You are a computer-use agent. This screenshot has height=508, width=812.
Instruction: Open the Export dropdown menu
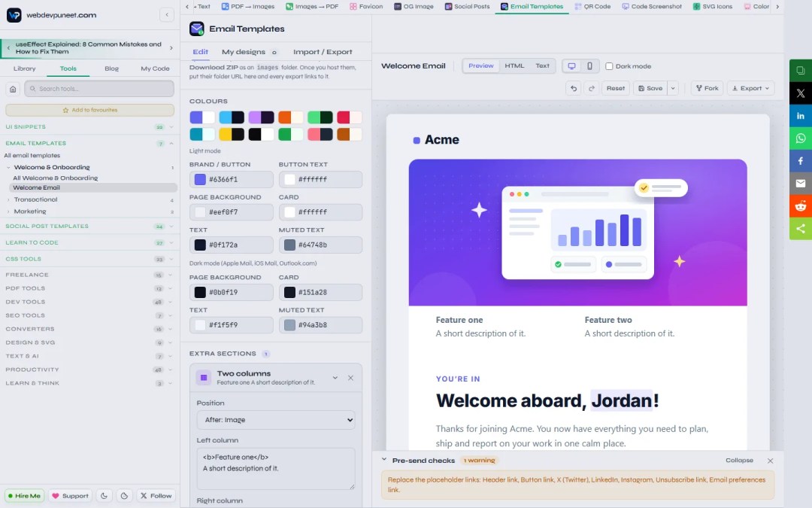click(751, 88)
